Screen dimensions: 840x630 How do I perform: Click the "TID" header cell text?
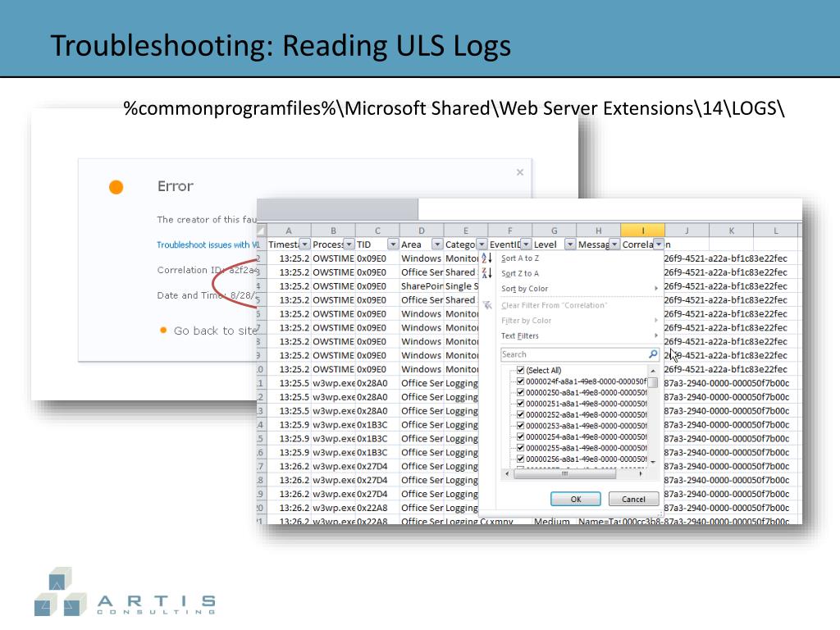pyautogui.click(x=363, y=244)
